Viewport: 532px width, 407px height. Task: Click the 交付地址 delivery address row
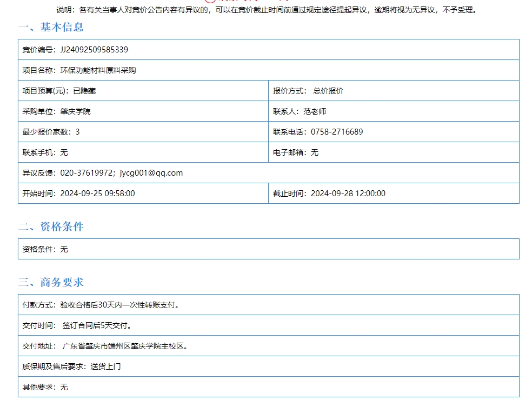point(105,346)
